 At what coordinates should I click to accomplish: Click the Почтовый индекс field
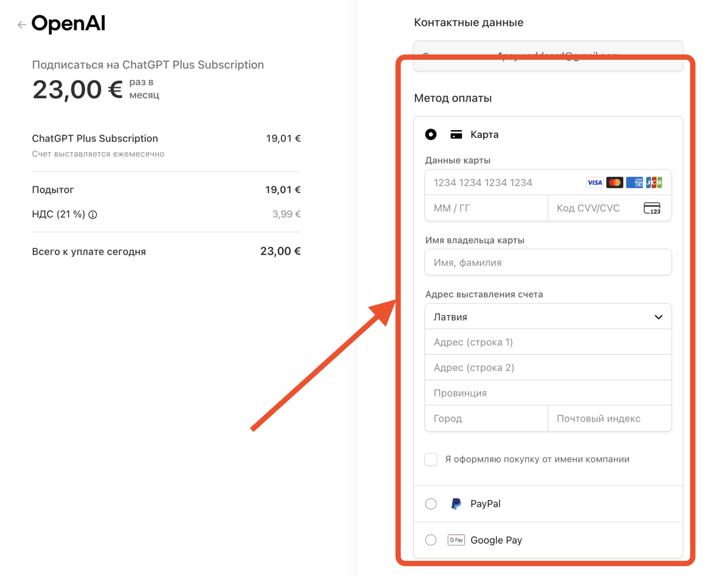pos(609,419)
